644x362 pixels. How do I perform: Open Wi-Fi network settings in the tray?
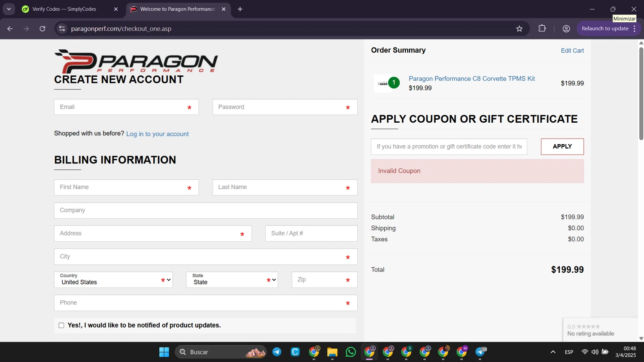point(585,352)
